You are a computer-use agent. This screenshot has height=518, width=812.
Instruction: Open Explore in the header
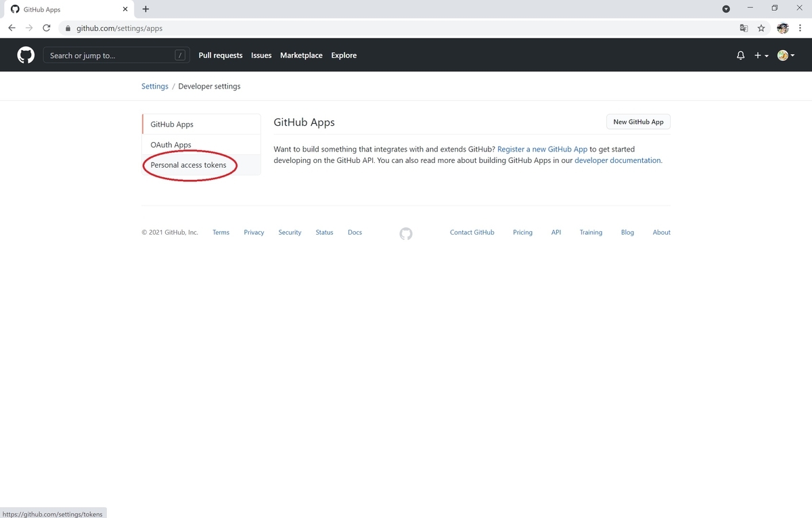coord(344,55)
